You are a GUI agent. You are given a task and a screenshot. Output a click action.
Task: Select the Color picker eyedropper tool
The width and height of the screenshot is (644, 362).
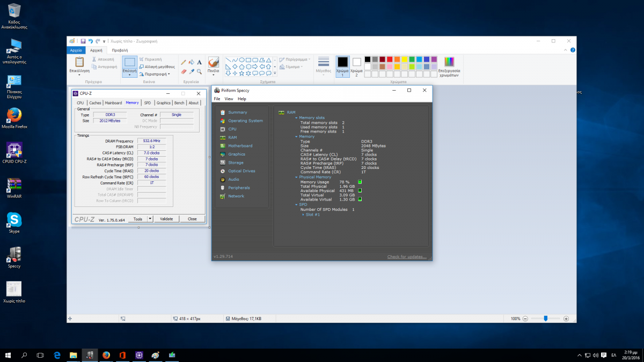pos(192,71)
